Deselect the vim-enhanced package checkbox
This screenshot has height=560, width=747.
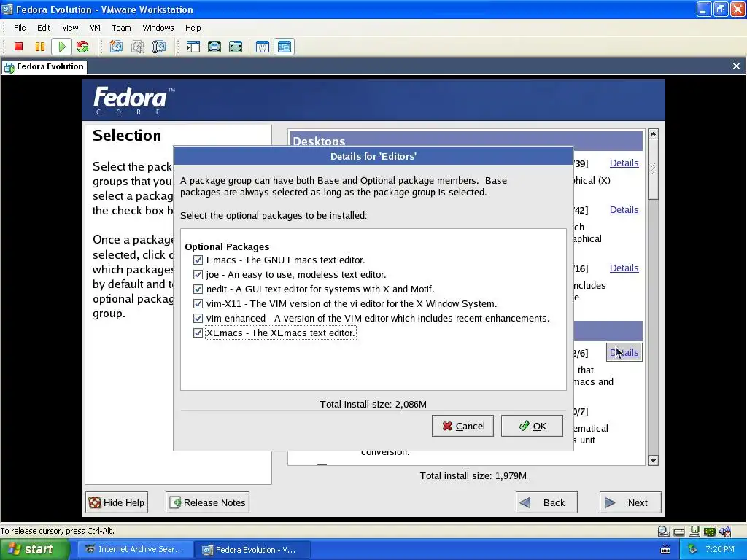pyautogui.click(x=198, y=318)
